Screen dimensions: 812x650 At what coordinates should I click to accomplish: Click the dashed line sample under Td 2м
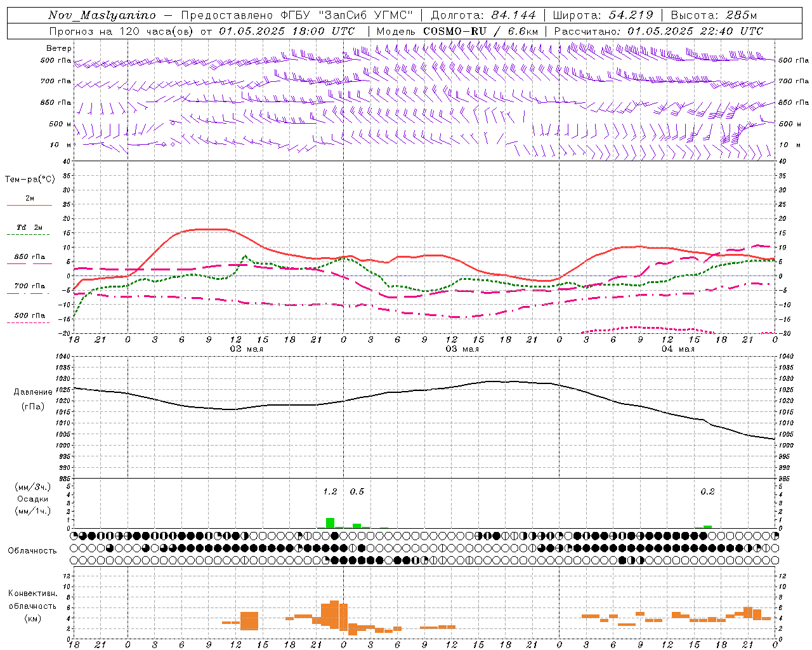pyautogui.click(x=29, y=235)
